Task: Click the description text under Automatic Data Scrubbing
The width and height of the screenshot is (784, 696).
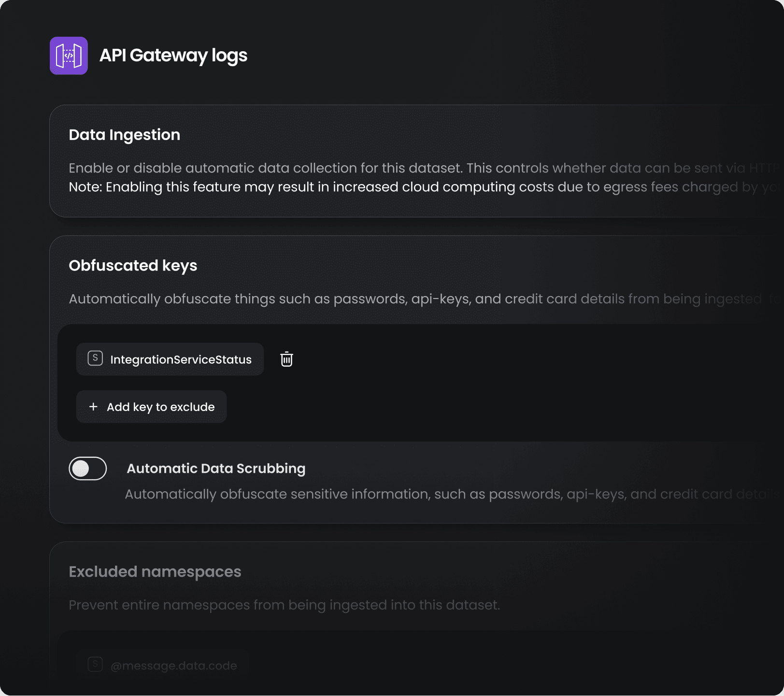Action: (x=444, y=494)
